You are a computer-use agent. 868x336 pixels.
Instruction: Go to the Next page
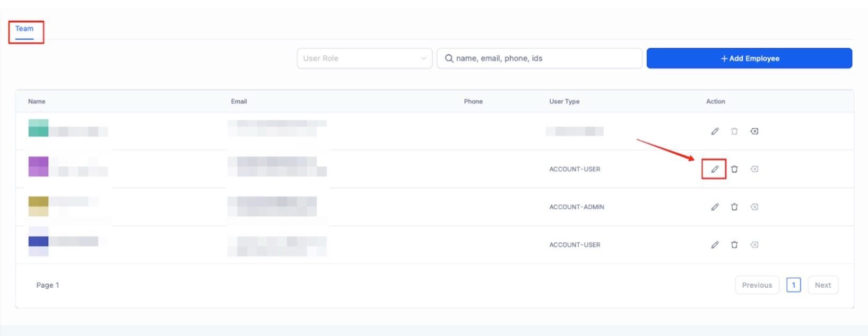point(822,285)
